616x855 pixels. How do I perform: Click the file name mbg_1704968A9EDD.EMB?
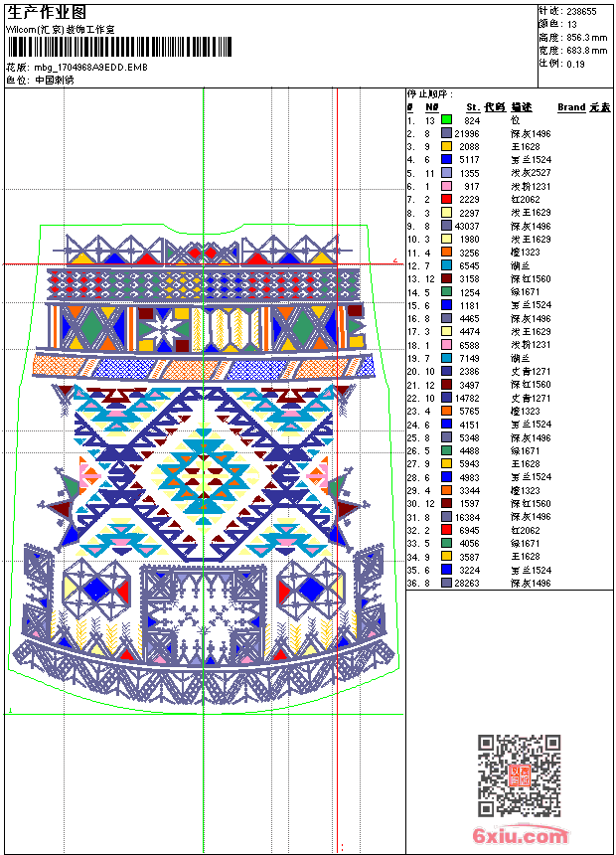(x=91, y=68)
